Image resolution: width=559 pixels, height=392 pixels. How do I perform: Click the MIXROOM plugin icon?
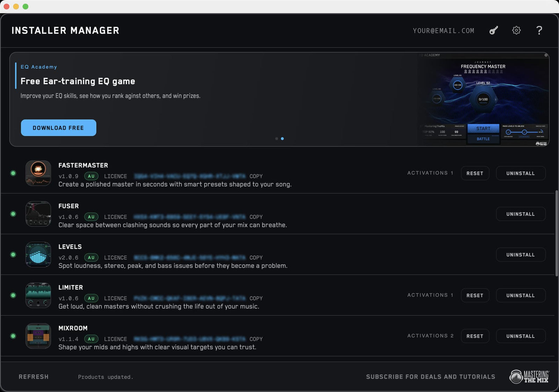[38, 336]
